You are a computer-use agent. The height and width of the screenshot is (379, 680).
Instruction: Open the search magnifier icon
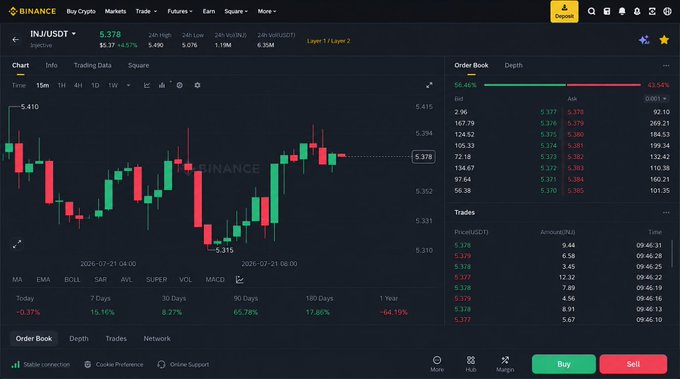coord(591,11)
